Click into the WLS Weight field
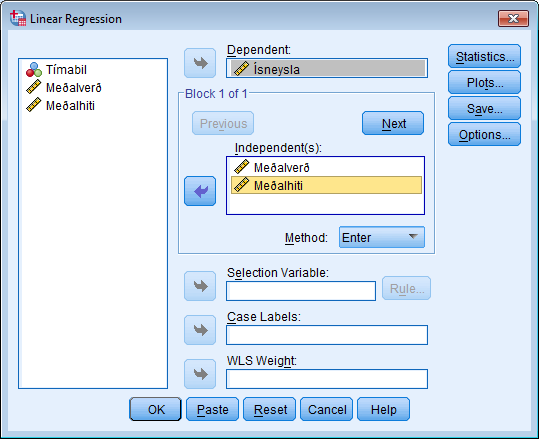This screenshot has width=539, height=440. click(327, 379)
